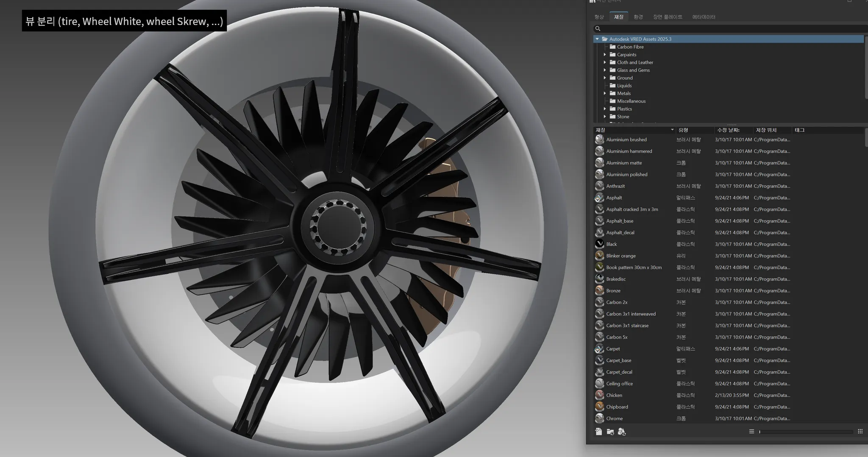Click the material list vertical scrollbar

coord(866,138)
